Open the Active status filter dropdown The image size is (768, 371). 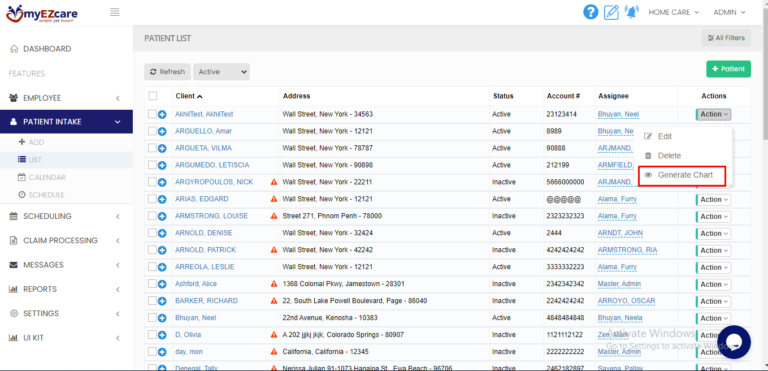click(x=221, y=72)
